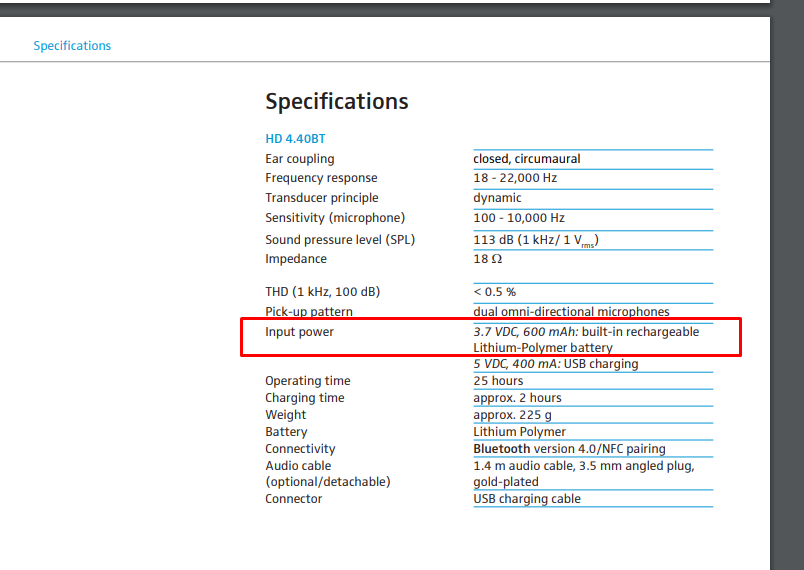Viewport: 804px width, 570px height.
Task: Click the value closed, circumaural
Action: (x=527, y=159)
